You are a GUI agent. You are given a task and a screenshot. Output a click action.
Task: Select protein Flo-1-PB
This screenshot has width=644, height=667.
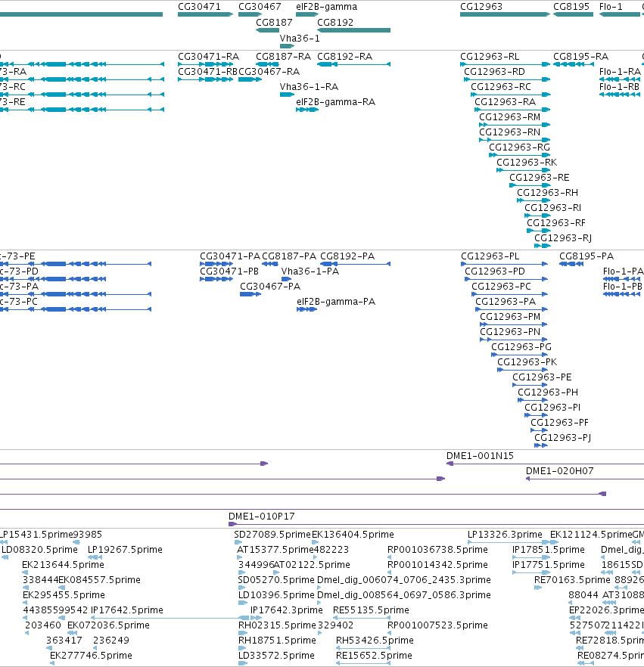coord(623,287)
